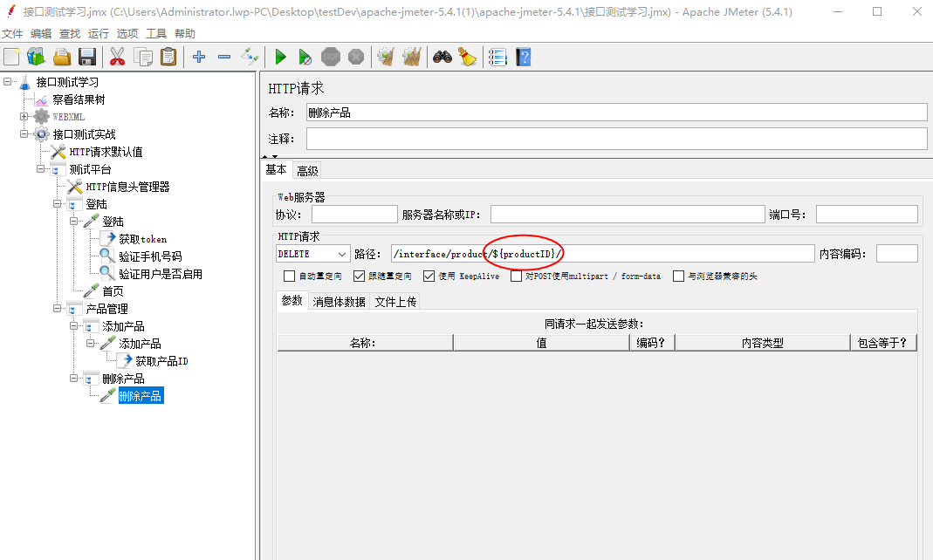Screen dimensions: 933x560
Task: Select 获取产品ID extractor node
Action: click(161, 361)
